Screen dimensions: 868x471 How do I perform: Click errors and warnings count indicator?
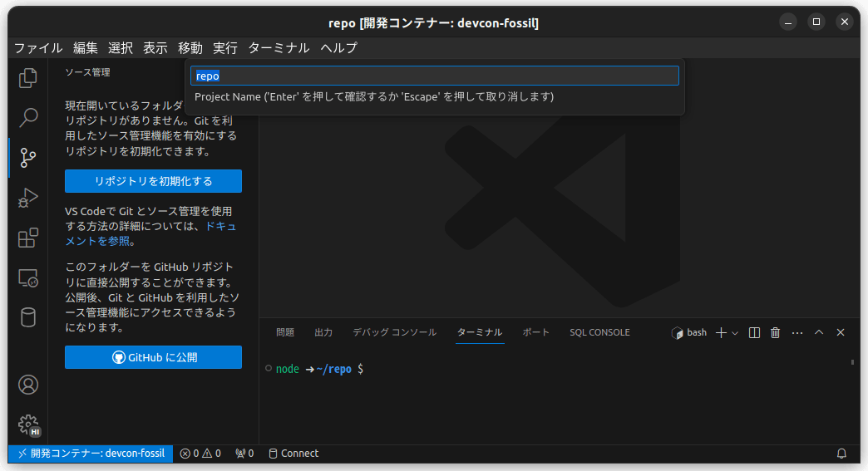(x=200, y=454)
